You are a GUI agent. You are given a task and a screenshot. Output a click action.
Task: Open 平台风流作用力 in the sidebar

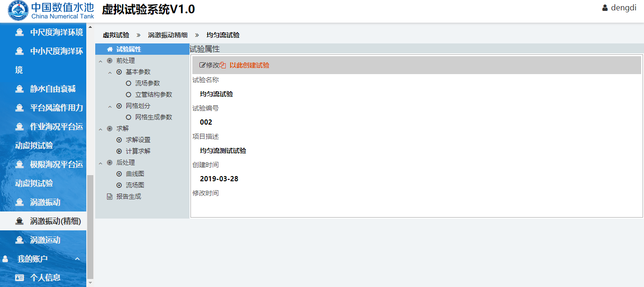pyautogui.click(x=56, y=108)
